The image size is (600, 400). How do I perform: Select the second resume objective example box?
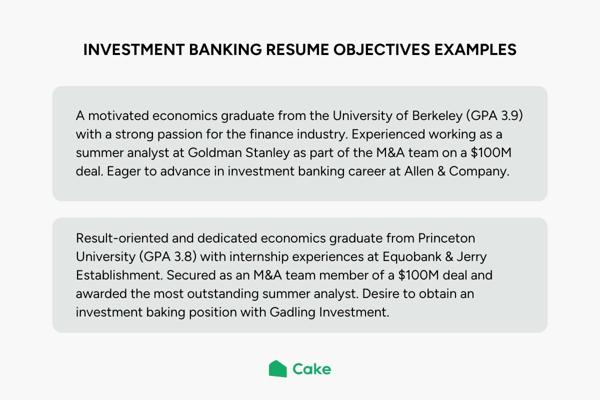300,275
